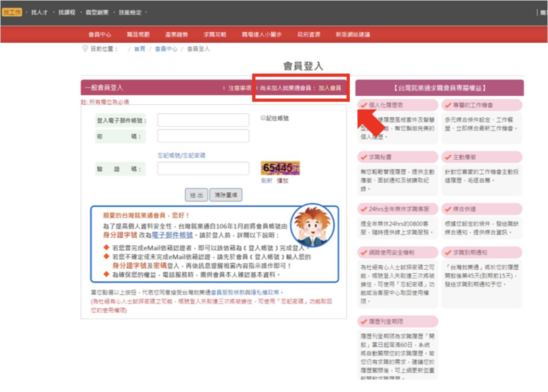Click the checkmark icon beside 媒合快遞
Image resolution: width=548 pixels, height=392 pixels.
[x=448, y=209]
